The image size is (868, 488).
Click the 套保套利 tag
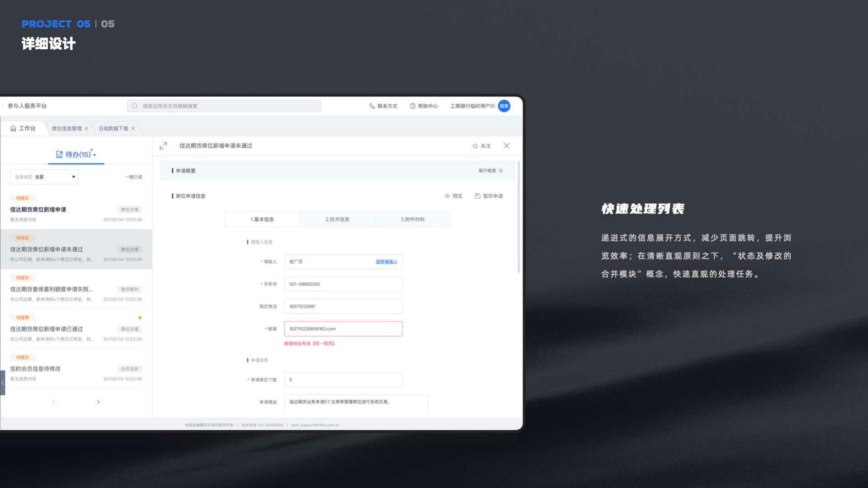click(130, 289)
